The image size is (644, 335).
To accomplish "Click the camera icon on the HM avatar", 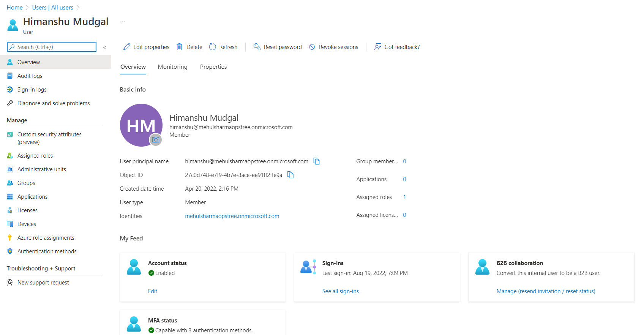I will coord(155,140).
